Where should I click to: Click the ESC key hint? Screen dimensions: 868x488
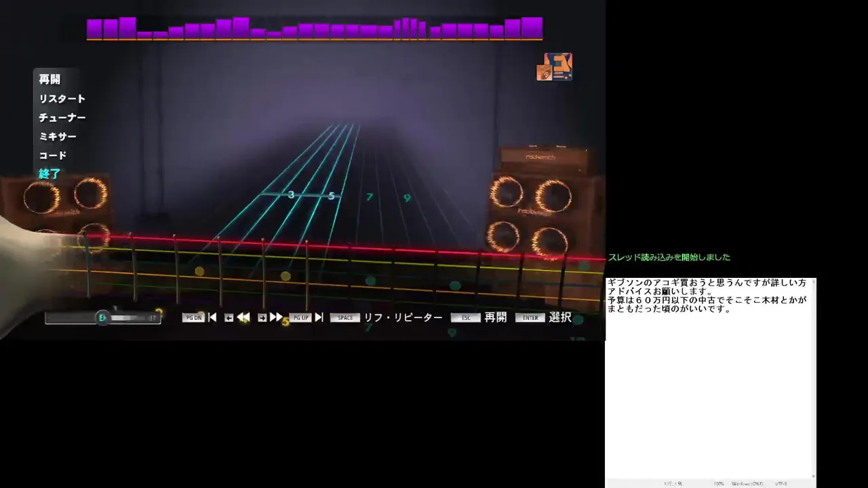(466, 318)
